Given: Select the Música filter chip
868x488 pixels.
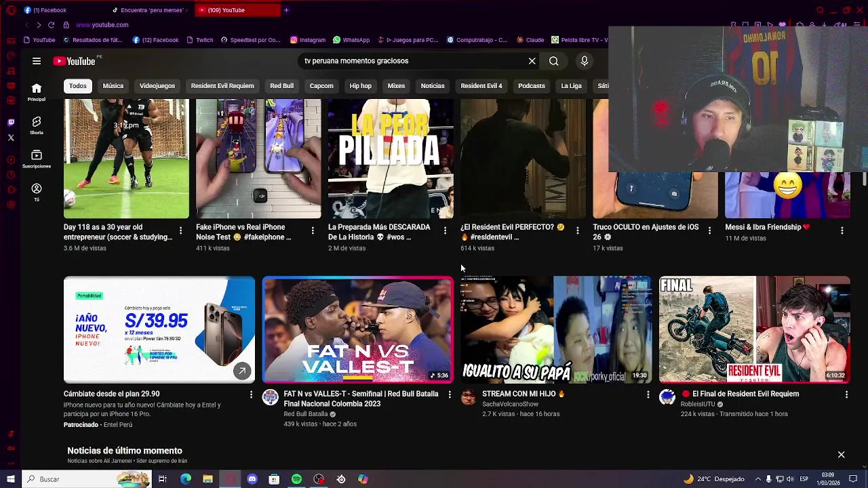Looking at the screenshot, I should click(x=113, y=86).
